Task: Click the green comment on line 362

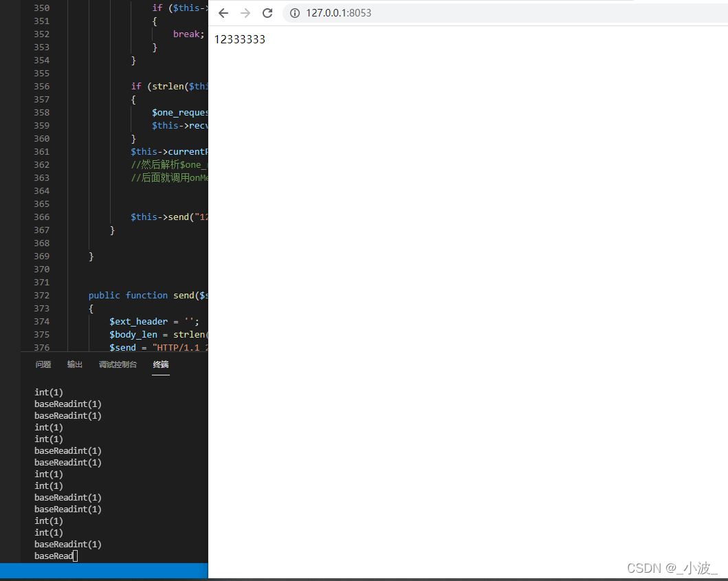Action: pyautogui.click(x=168, y=164)
